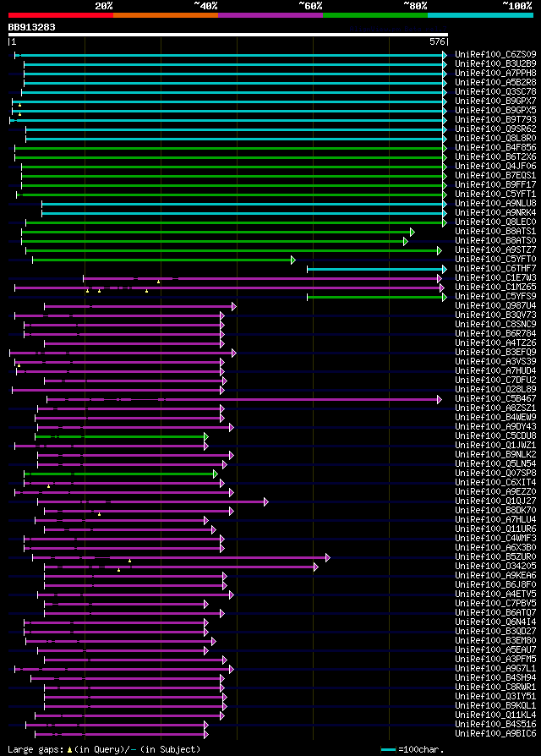Click arrowhead ending the UniRef100_C5B467 alignment

(x=440, y=400)
